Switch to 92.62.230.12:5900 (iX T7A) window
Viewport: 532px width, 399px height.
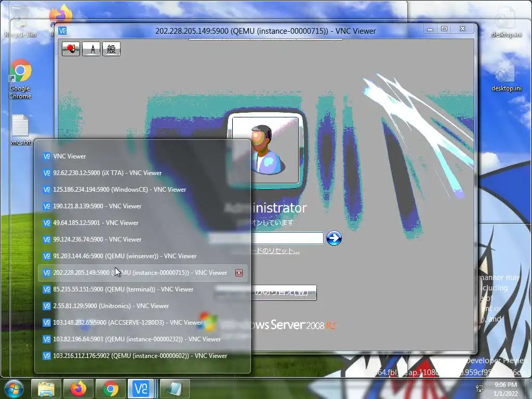point(142,173)
